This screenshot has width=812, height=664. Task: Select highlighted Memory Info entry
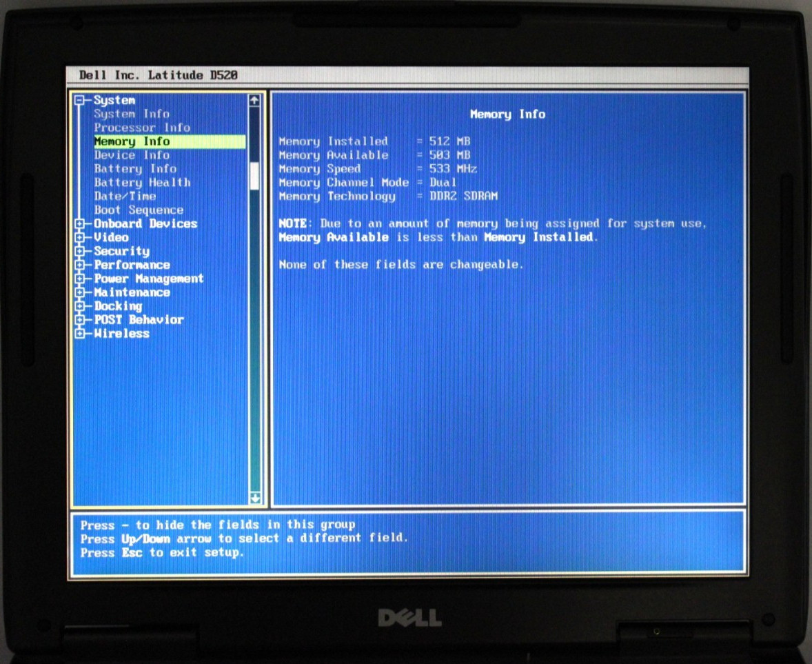170,141
